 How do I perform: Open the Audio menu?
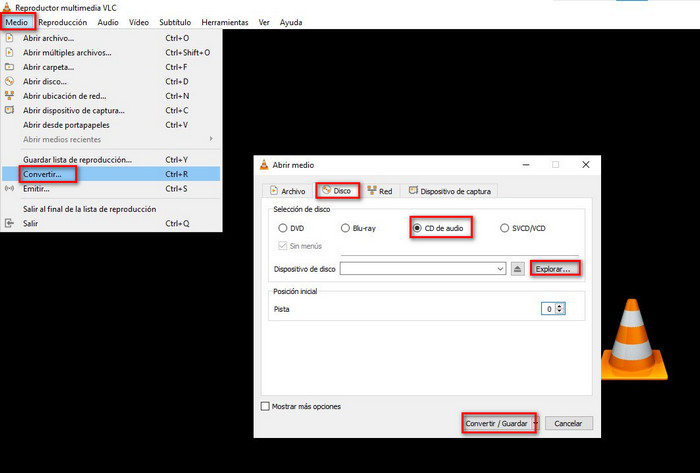(x=108, y=22)
